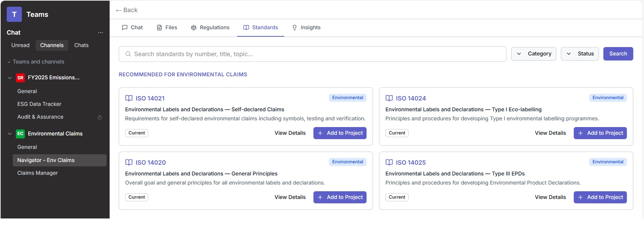Open the Chat more options ellipsis
Image resolution: width=644 pixels, height=242 pixels.
coord(100,33)
